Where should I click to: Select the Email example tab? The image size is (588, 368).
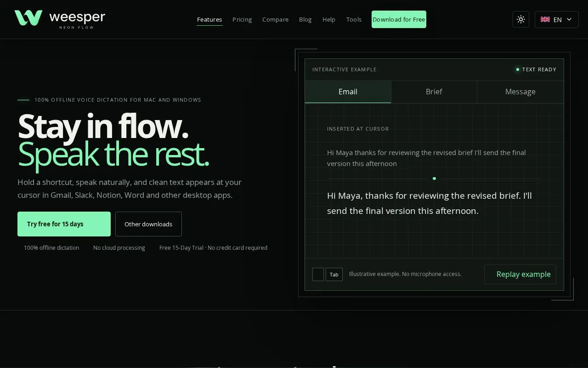[x=348, y=92]
